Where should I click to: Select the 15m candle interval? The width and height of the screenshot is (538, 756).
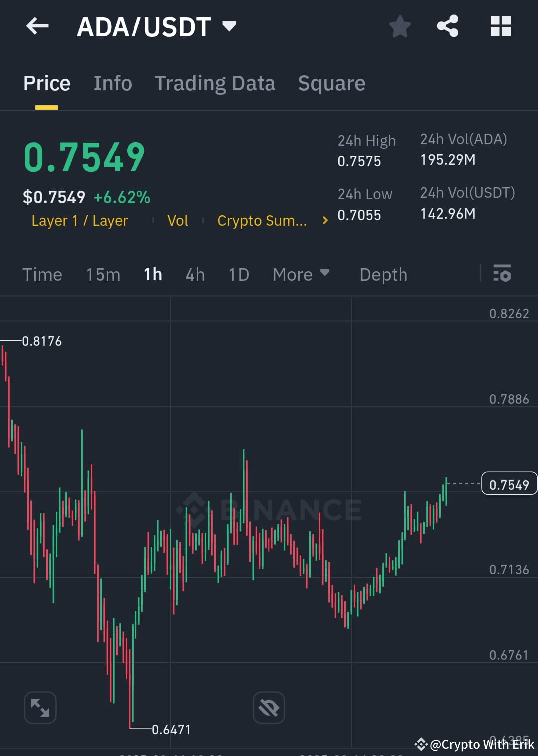[x=103, y=274]
